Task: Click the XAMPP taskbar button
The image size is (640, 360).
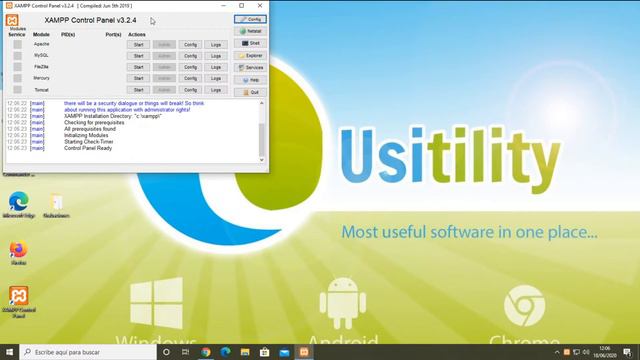Action: tap(304, 352)
